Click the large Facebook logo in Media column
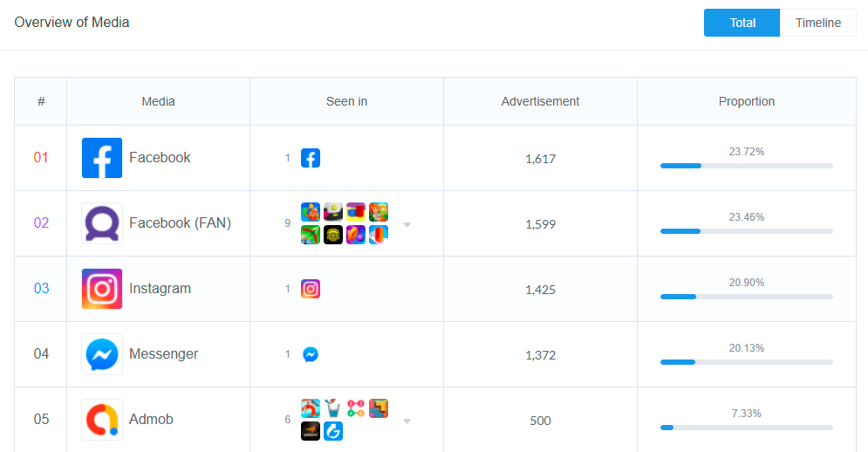The width and height of the screenshot is (868, 452). tap(102, 158)
